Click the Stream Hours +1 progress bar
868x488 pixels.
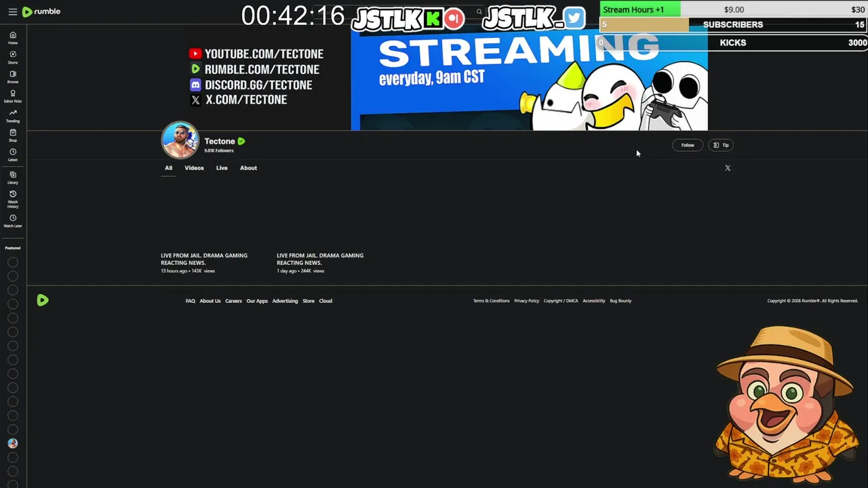(733, 9)
